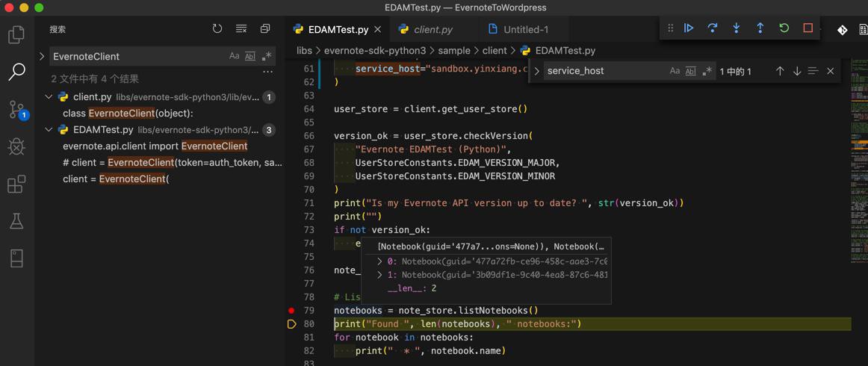
Task: Open the Extensions view icon
Action: coord(16,184)
